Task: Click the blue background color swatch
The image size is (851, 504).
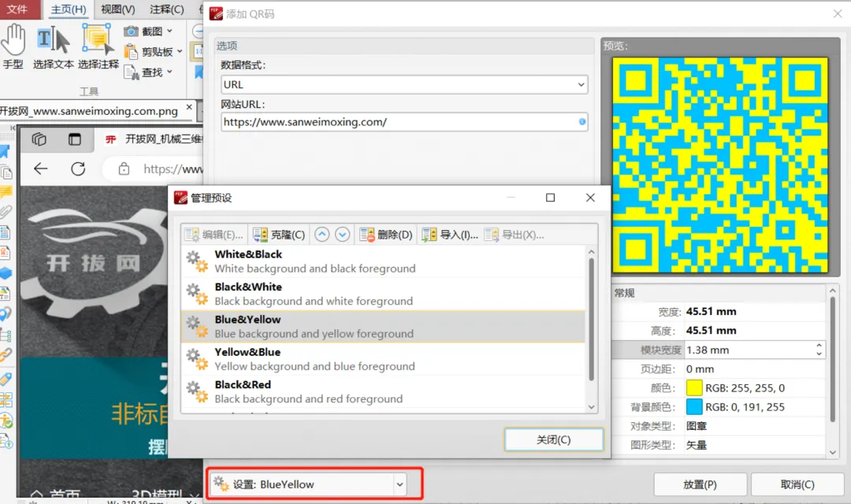Action: point(694,407)
